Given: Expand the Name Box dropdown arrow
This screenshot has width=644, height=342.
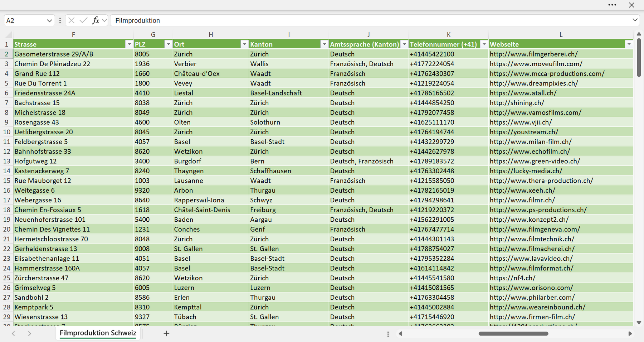Looking at the screenshot, I should coord(49,20).
